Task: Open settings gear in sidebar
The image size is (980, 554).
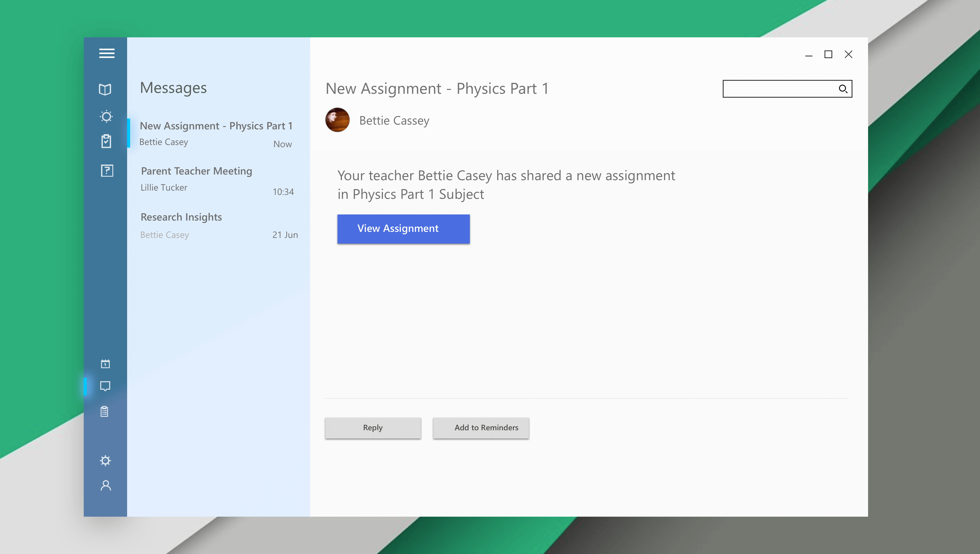Action: pyautogui.click(x=105, y=461)
